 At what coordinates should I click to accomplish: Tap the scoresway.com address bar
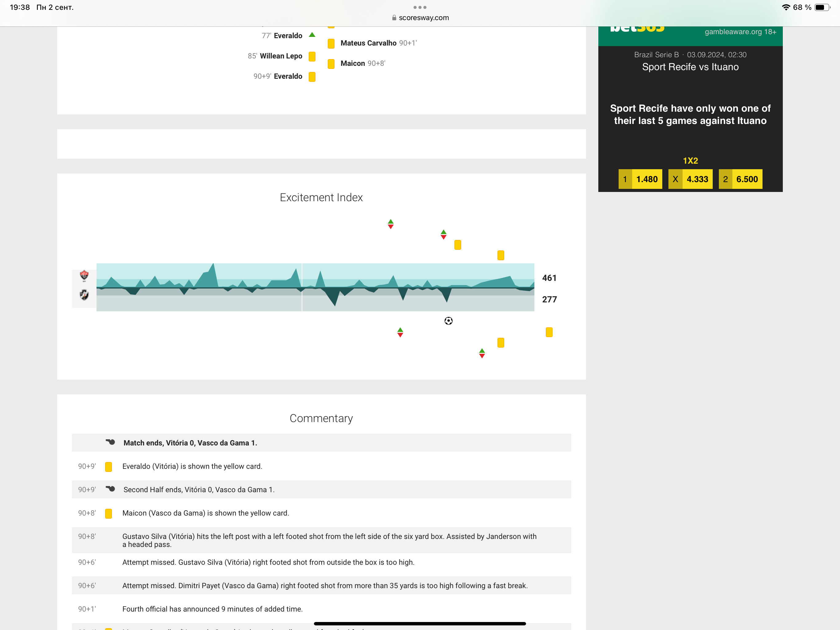[x=420, y=18]
